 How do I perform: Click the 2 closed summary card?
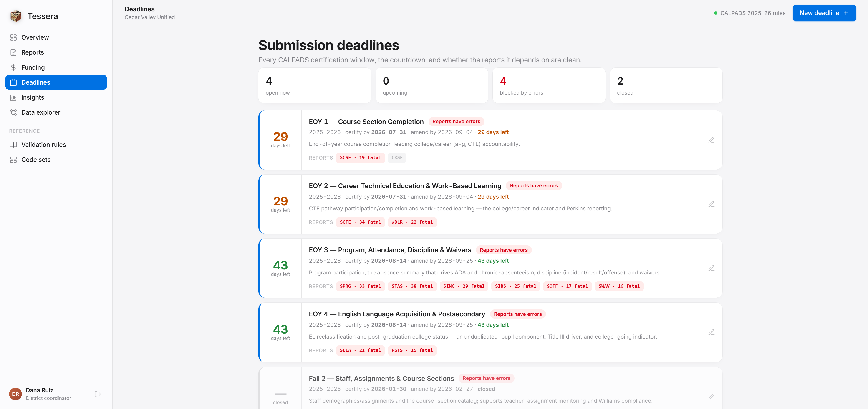tap(666, 85)
